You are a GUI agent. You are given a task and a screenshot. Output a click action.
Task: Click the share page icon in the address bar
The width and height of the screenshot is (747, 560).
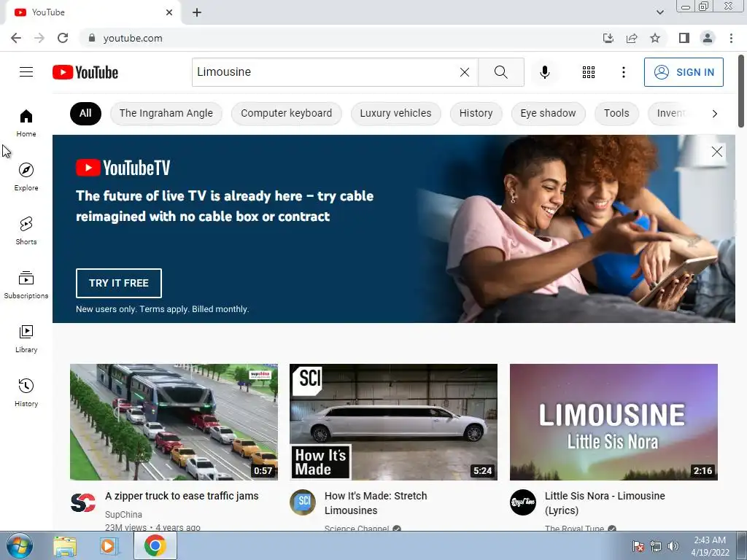pyautogui.click(x=632, y=38)
